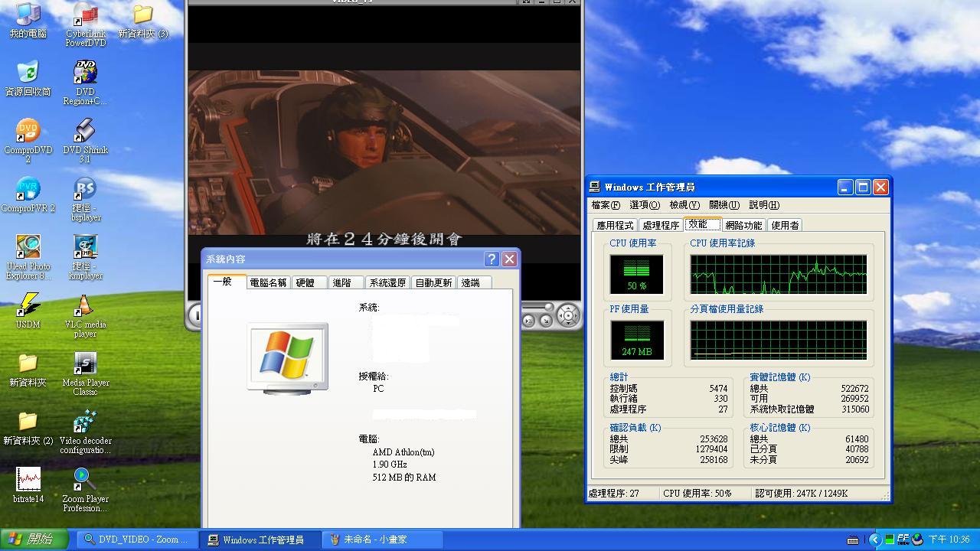The height and width of the screenshot is (551, 980).
Task: Open the VLC media player desktop shortcut
Action: 84,306
